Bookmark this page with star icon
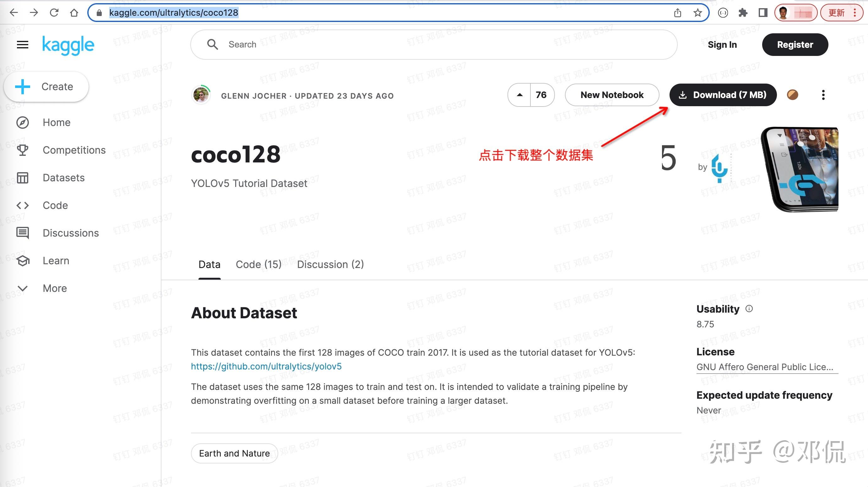 coord(697,13)
